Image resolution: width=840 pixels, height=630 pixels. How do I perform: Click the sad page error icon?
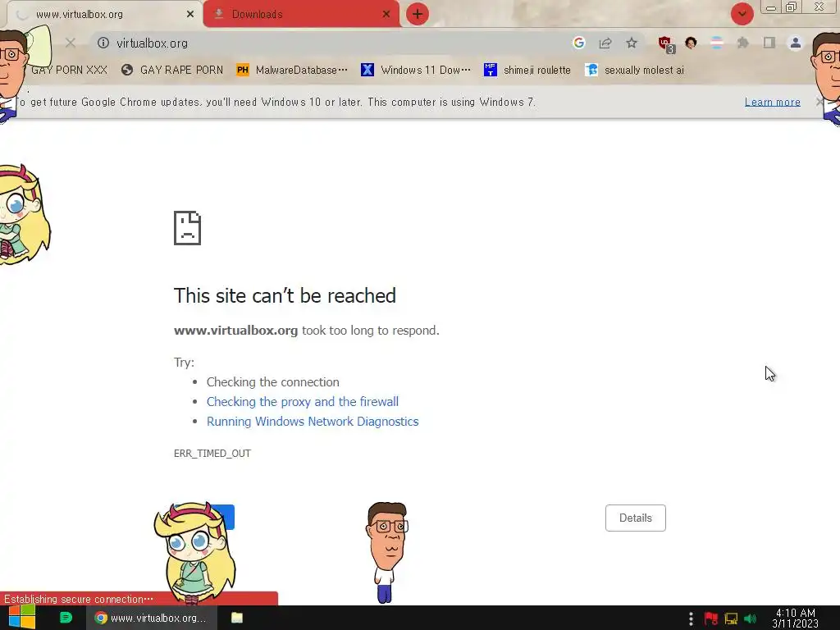[188, 228]
